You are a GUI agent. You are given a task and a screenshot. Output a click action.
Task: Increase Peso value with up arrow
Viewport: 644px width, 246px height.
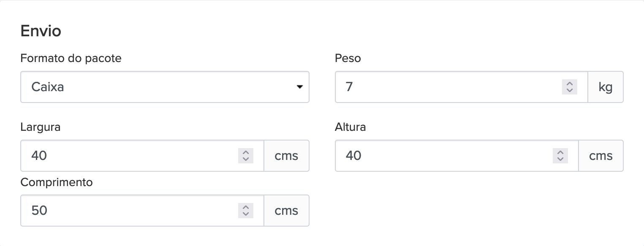click(570, 84)
